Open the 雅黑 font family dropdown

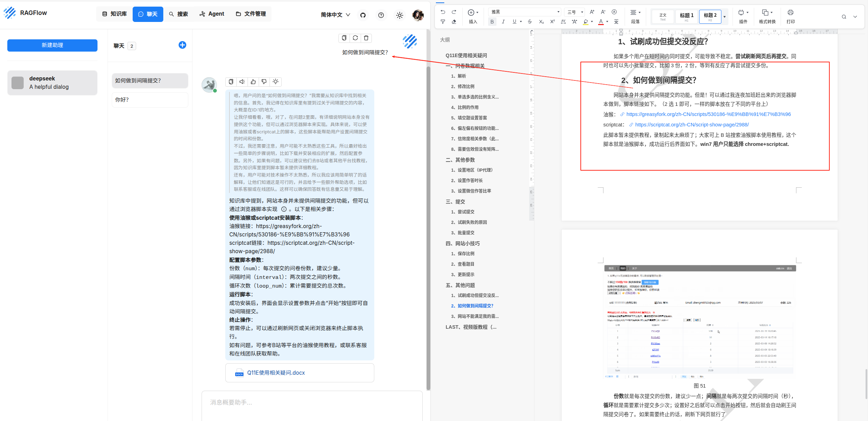tap(524, 12)
